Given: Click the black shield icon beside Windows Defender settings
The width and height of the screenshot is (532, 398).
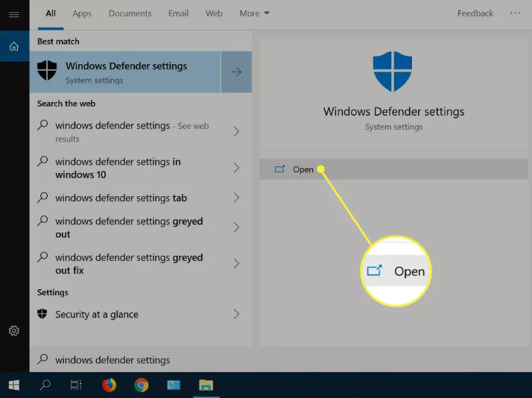Looking at the screenshot, I should (47, 70).
